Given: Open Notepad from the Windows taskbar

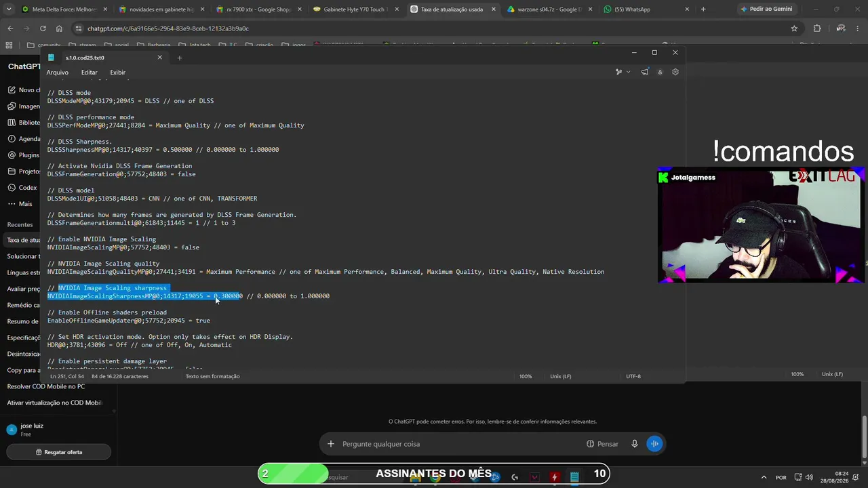Looking at the screenshot, I should [x=574, y=477].
